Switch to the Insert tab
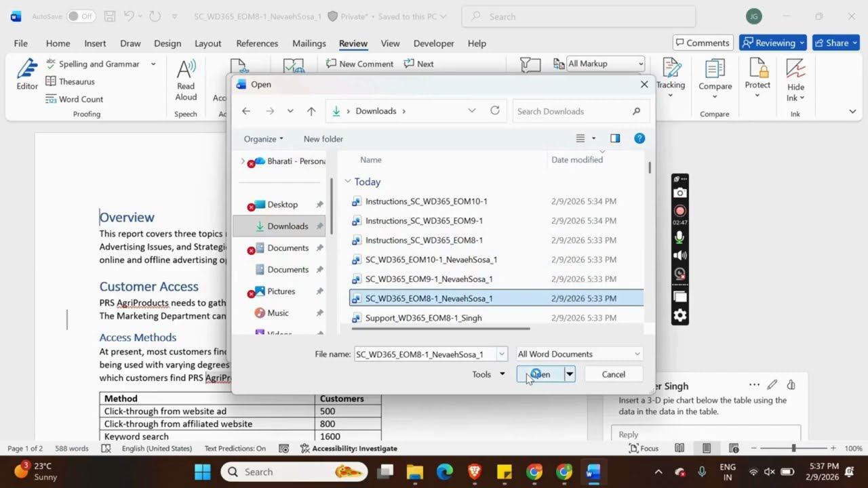The height and width of the screenshot is (488, 868). (95, 43)
